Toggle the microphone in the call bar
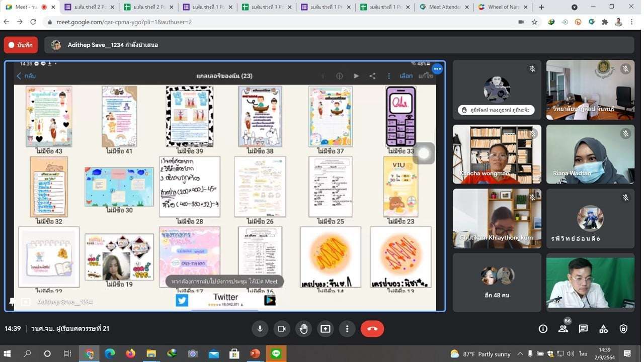This screenshot has height=362, width=644. [x=260, y=329]
